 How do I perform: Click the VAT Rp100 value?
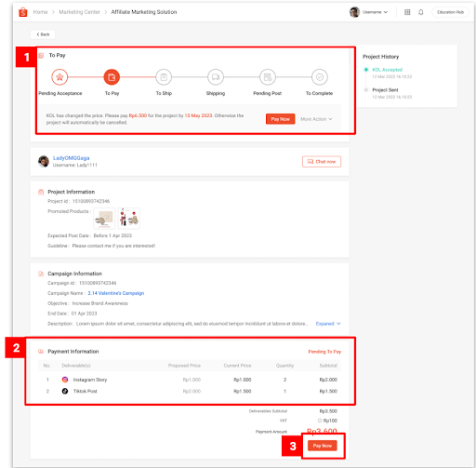tap(330, 421)
